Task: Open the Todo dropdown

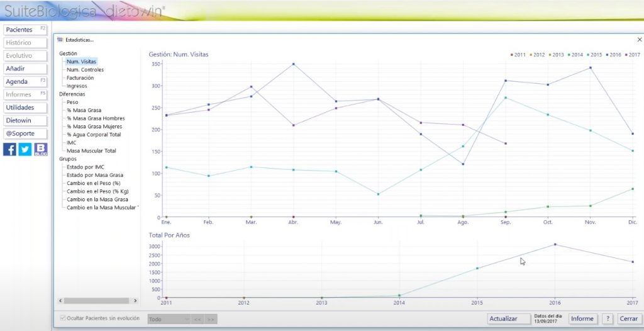Action: click(169, 319)
